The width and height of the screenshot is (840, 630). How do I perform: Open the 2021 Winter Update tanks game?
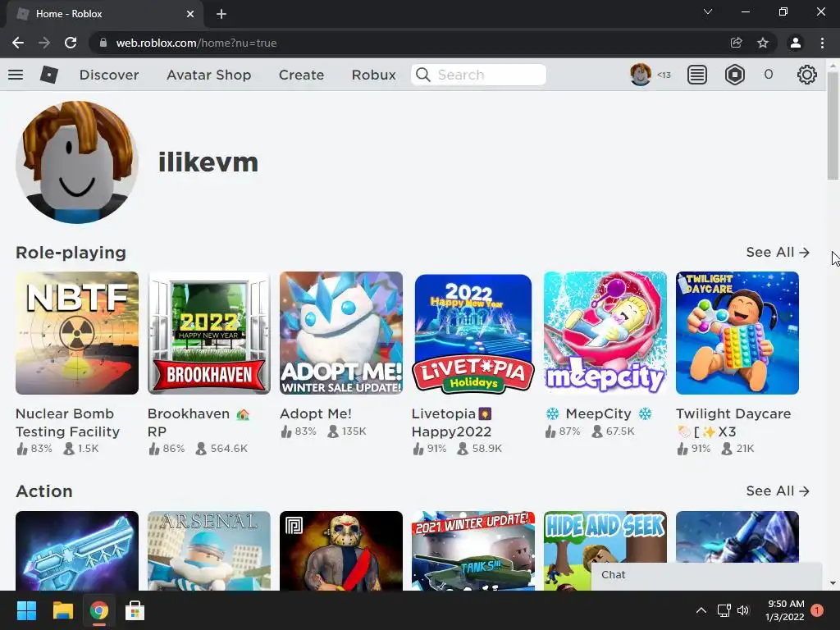(473, 550)
